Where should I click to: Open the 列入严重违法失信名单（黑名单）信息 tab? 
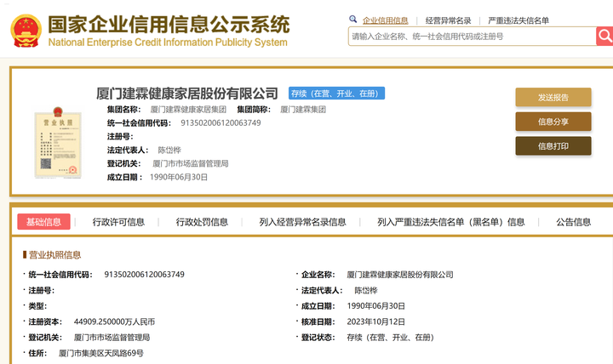pyautogui.click(x=450, y=222)
